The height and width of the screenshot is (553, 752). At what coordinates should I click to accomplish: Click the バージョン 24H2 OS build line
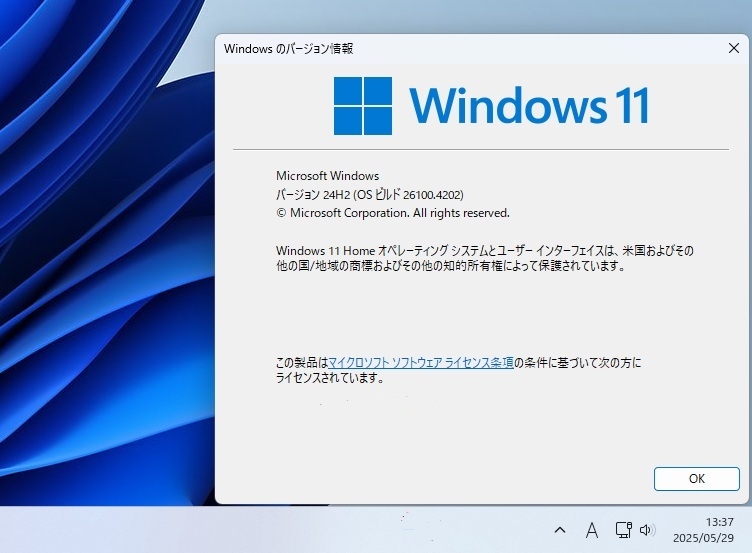pyautogui.click(x=370, y=194)
